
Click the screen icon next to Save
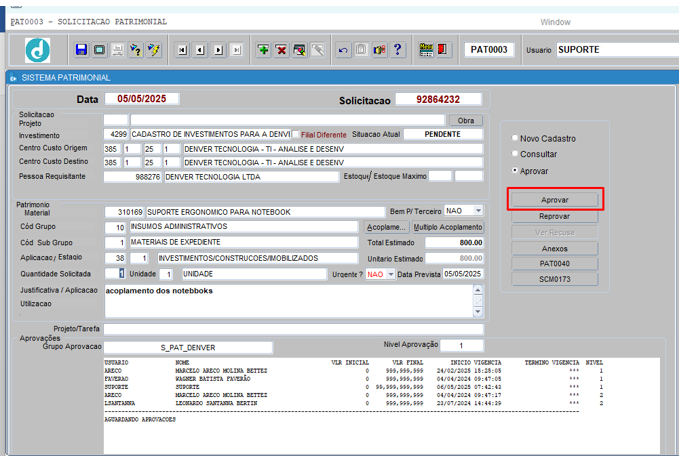[x=99, y=50]
